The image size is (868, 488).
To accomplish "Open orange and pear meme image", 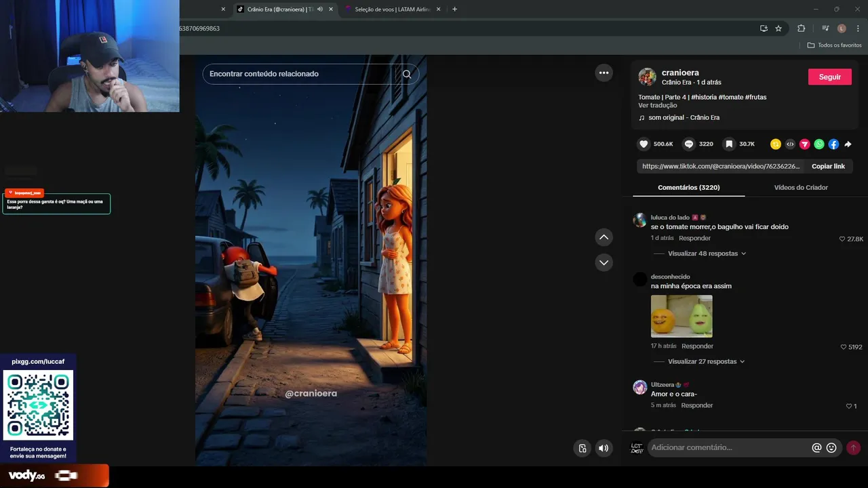I will coord(682,316).
